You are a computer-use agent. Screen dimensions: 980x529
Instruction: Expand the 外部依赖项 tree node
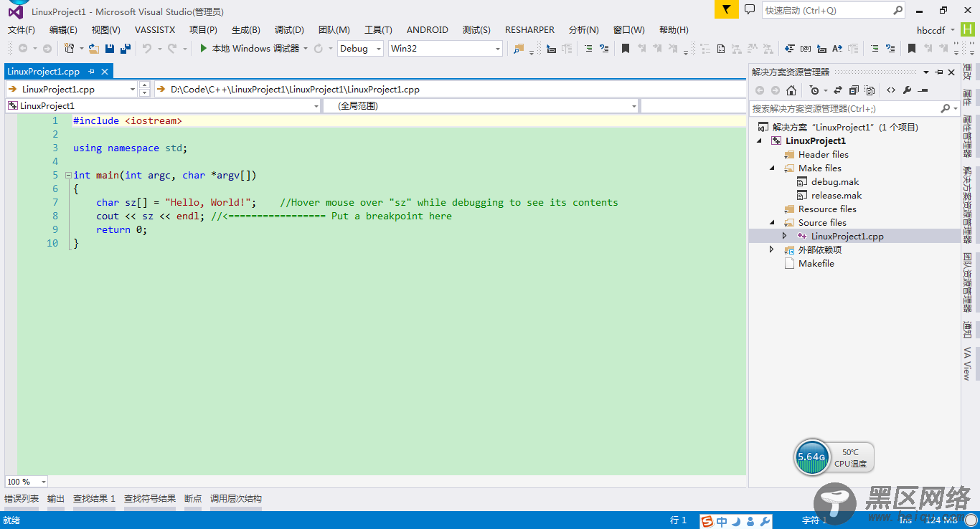772,249
